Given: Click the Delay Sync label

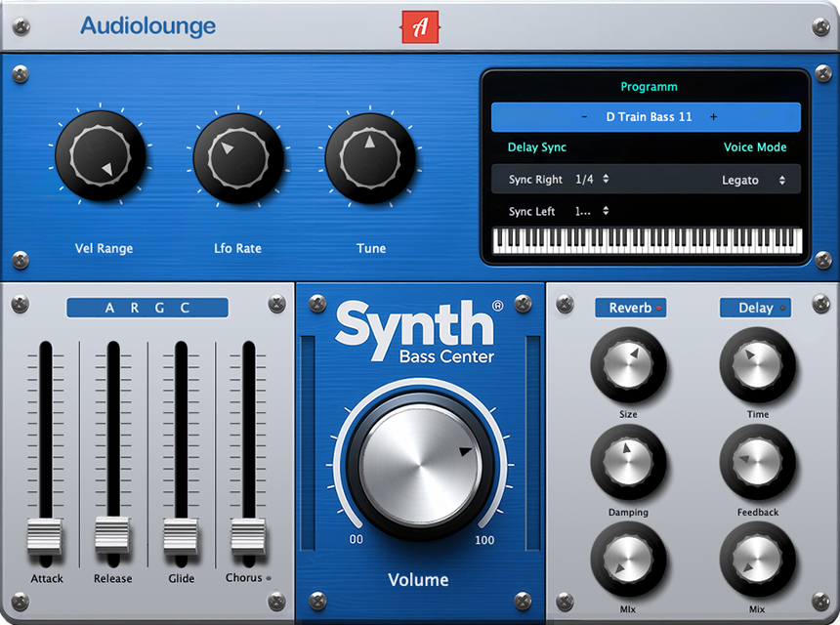Looking at the screenshot, I should click(x=537, y=147).
